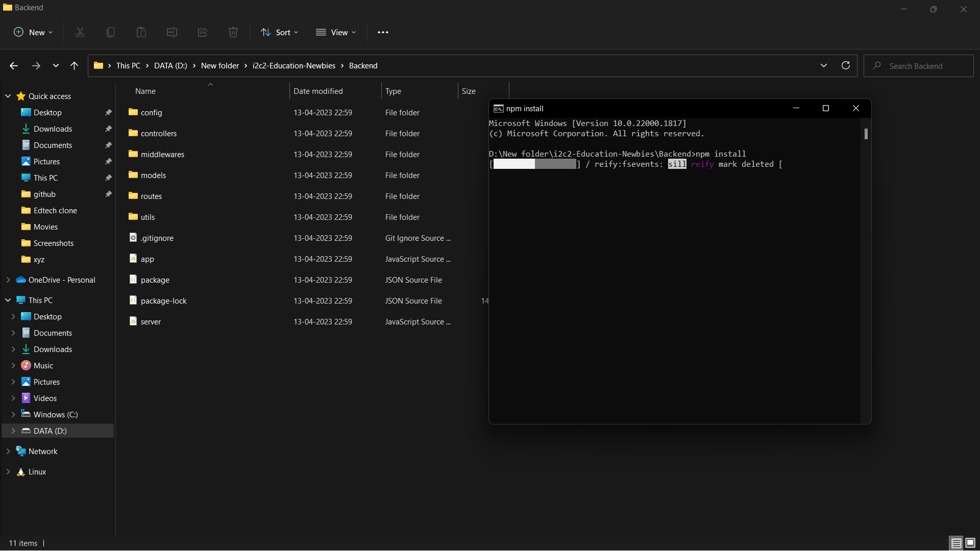Open the View menu

coord(336,32)
